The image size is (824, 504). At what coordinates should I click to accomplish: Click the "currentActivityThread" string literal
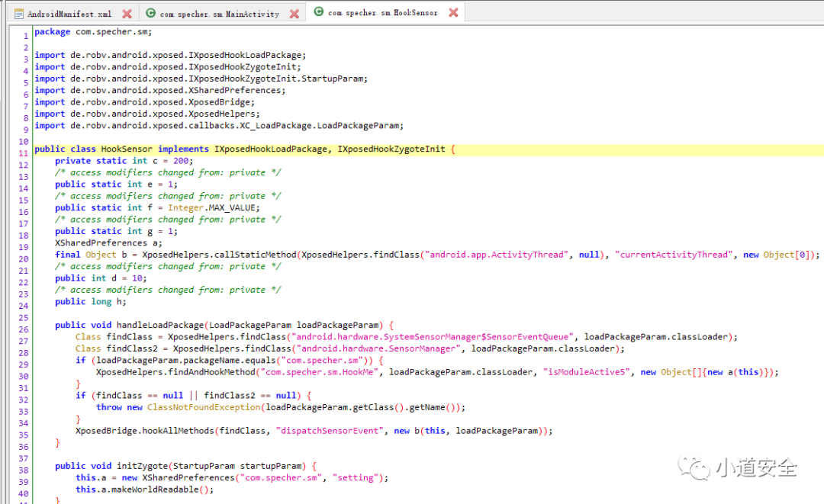point(674,255)
